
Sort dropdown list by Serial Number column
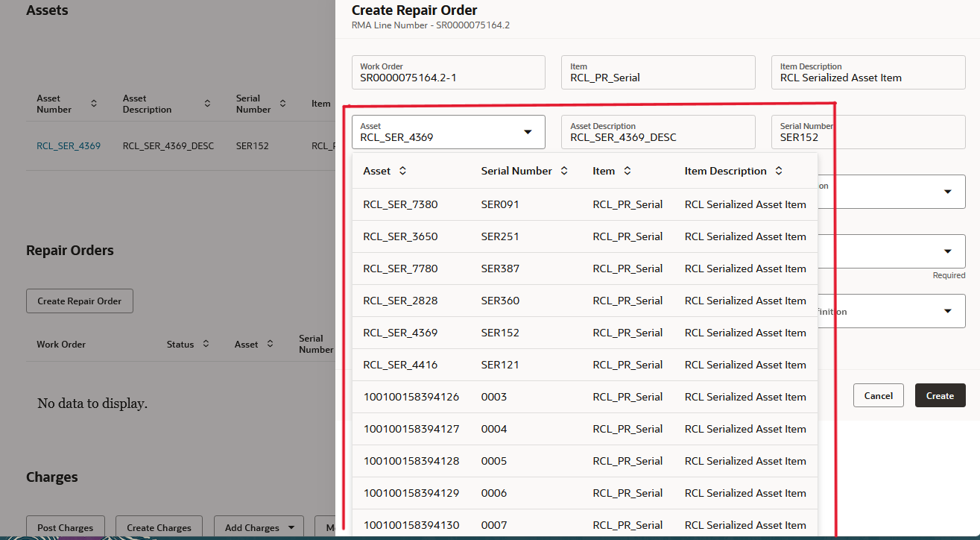[564, 171]
